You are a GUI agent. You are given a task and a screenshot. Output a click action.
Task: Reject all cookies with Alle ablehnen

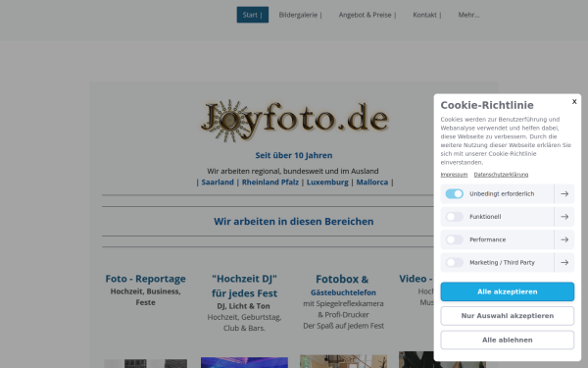[x=507, y=340]
